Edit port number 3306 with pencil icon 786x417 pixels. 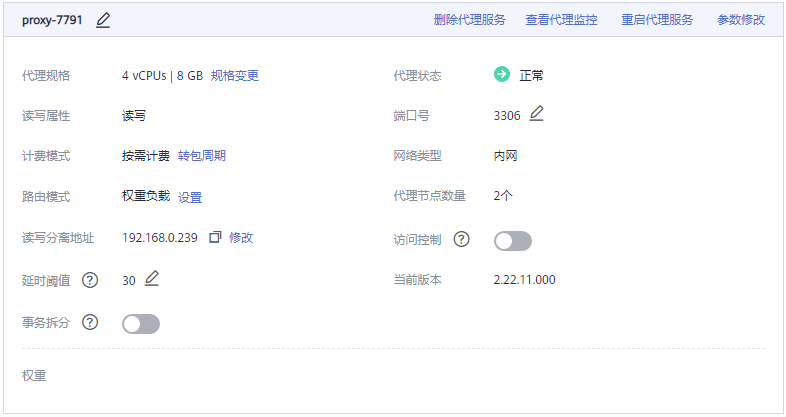537,114
